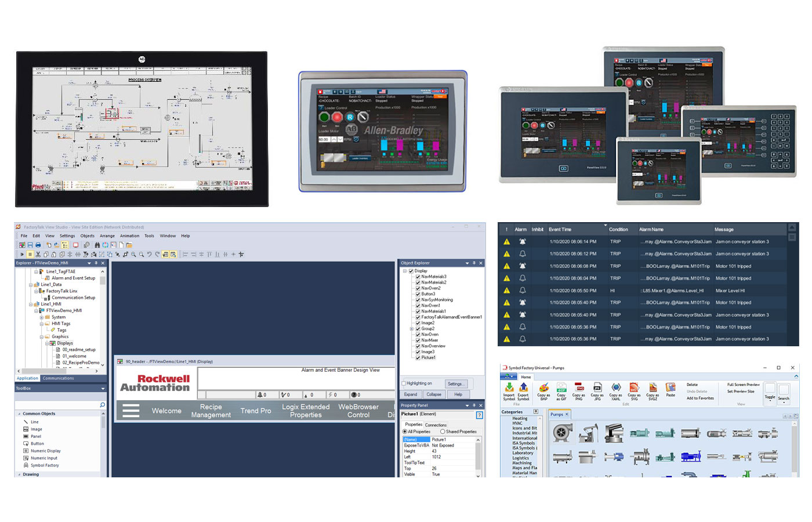Expand the System folder in Explorer tree
Screen dimensions: 812x522
point(41,317)
